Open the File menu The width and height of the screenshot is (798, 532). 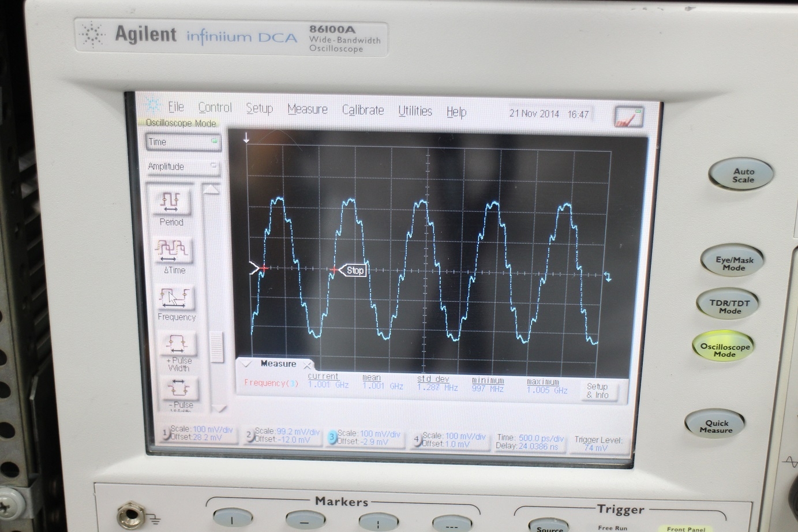pos(175,107)
